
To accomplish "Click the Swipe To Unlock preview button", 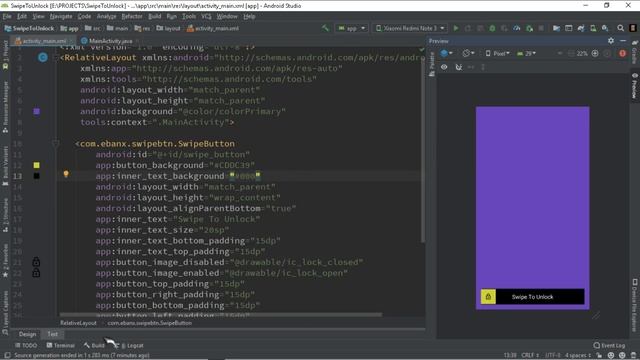I will (x=532, y=297).
